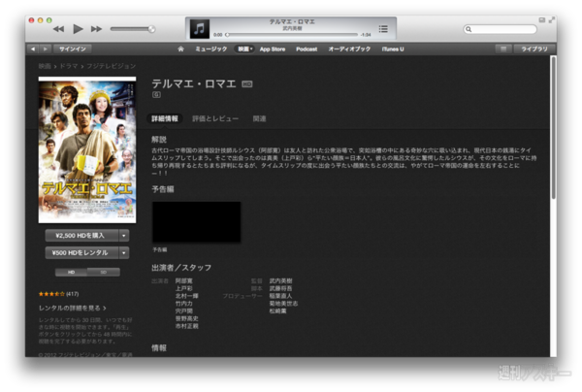Click cast member 北村一輝
582x392 pixels.
186,296
